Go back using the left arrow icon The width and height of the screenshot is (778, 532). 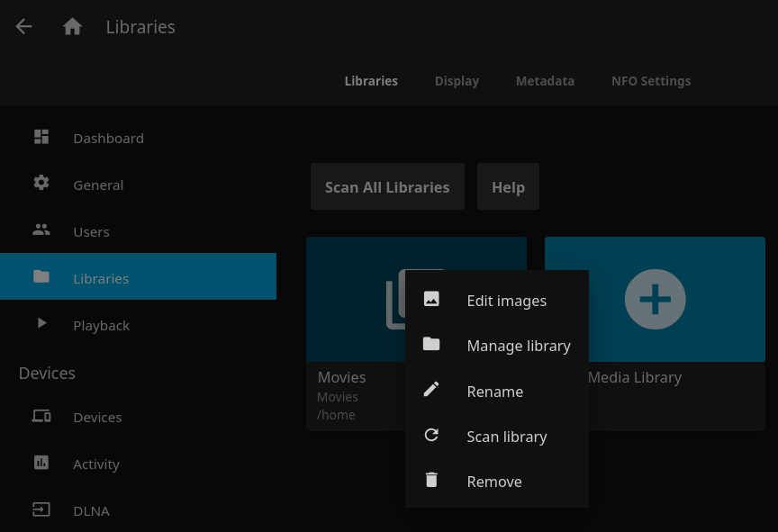click(x=23, y=26)
